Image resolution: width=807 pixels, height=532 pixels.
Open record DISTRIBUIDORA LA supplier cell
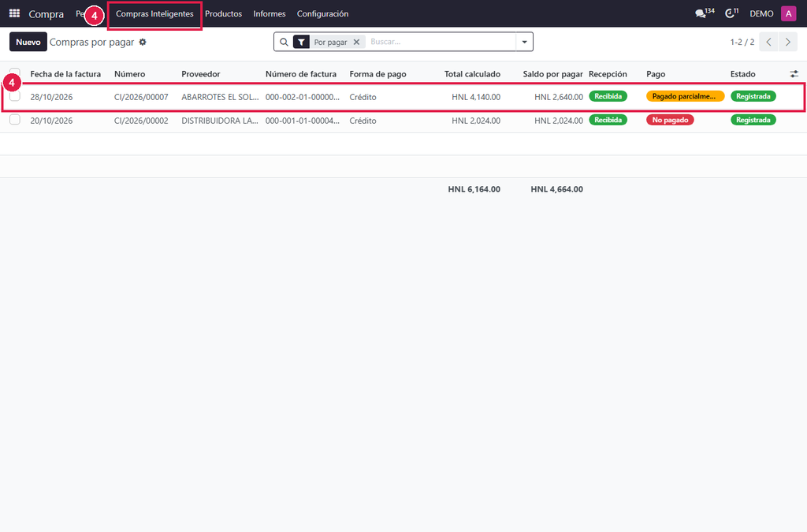click(220, 121)
